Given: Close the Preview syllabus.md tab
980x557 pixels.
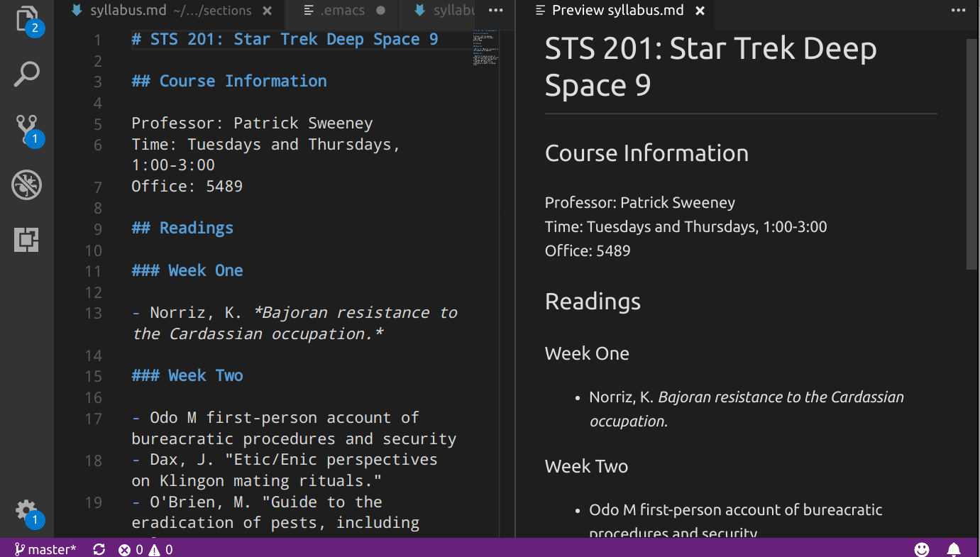Looking at the screenshot, I should [x=700, y=11].
